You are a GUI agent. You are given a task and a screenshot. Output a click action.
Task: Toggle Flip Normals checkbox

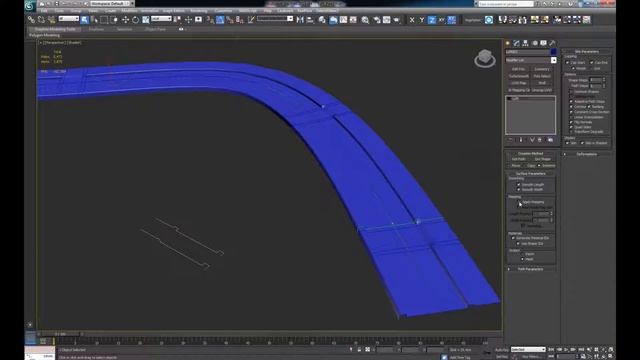(571, 122)
